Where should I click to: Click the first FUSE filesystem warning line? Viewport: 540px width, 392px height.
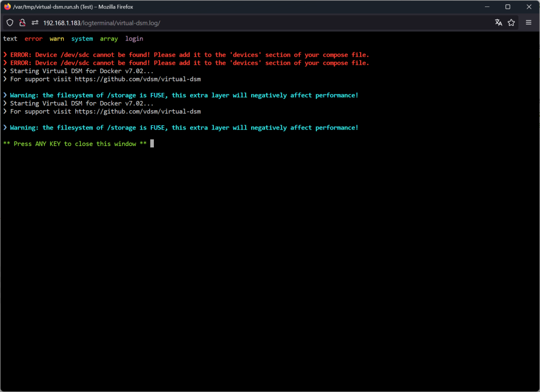click(x=181, y=96)
